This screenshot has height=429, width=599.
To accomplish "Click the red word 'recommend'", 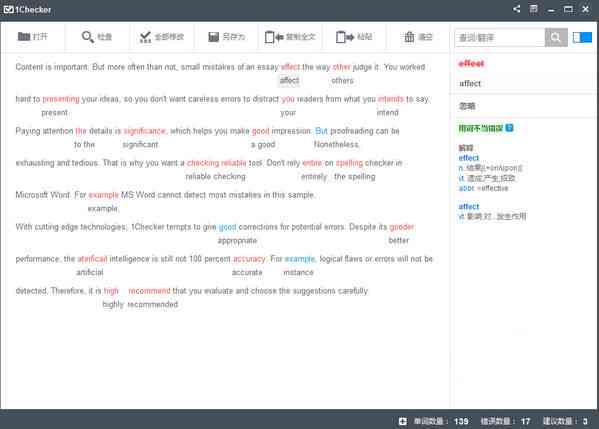I will [x=149, y=291].
